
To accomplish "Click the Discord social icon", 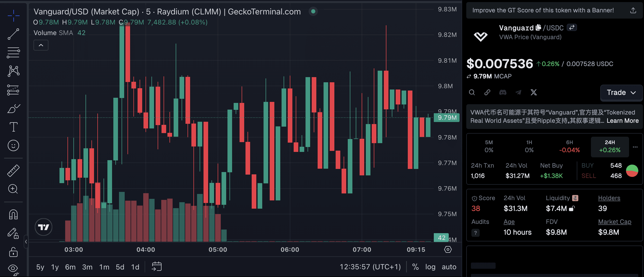I will (503, 92).
